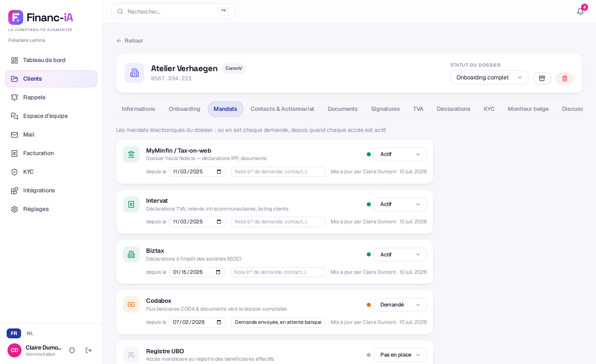Click the MyMinfin bank icon
Screen dimensions: 596x364
[131, 154]
